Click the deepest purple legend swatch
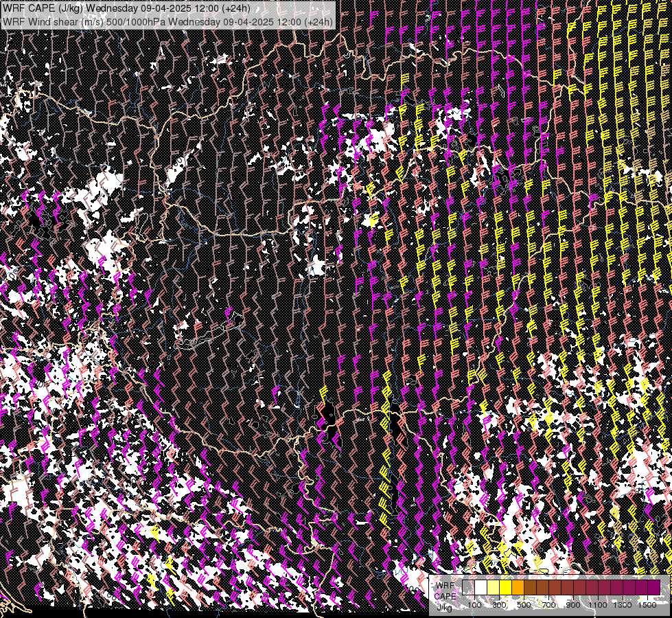The image size is (672, 618). click(653, 587)
